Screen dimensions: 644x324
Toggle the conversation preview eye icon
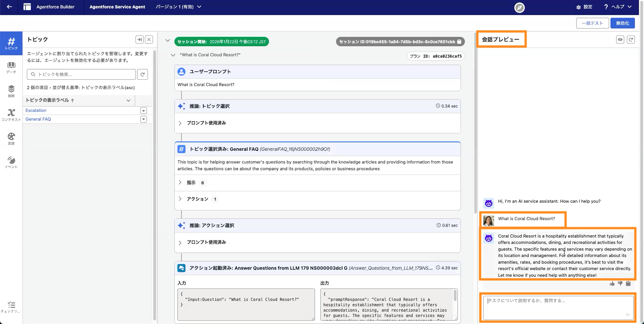pyautogui.click(x=620, y=40)
